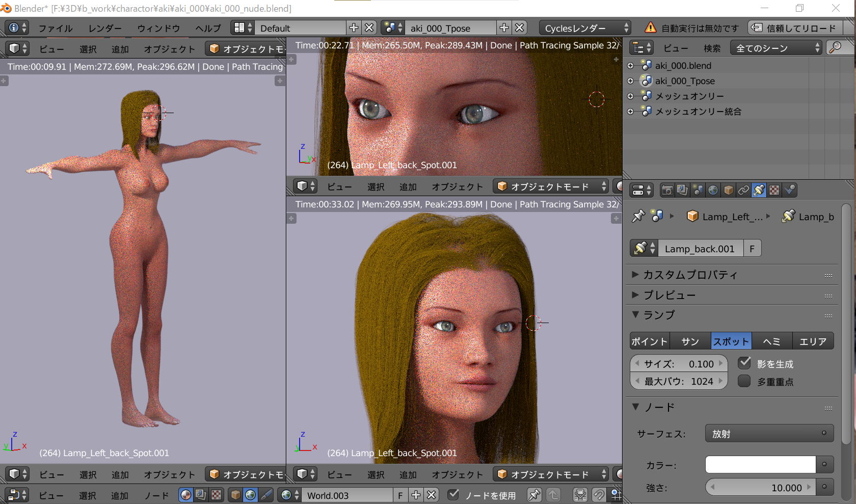The image size is (856, 504).
Task: Collapse the ランプ panel section
Action: pyautogui.click(x=635, y=315)
